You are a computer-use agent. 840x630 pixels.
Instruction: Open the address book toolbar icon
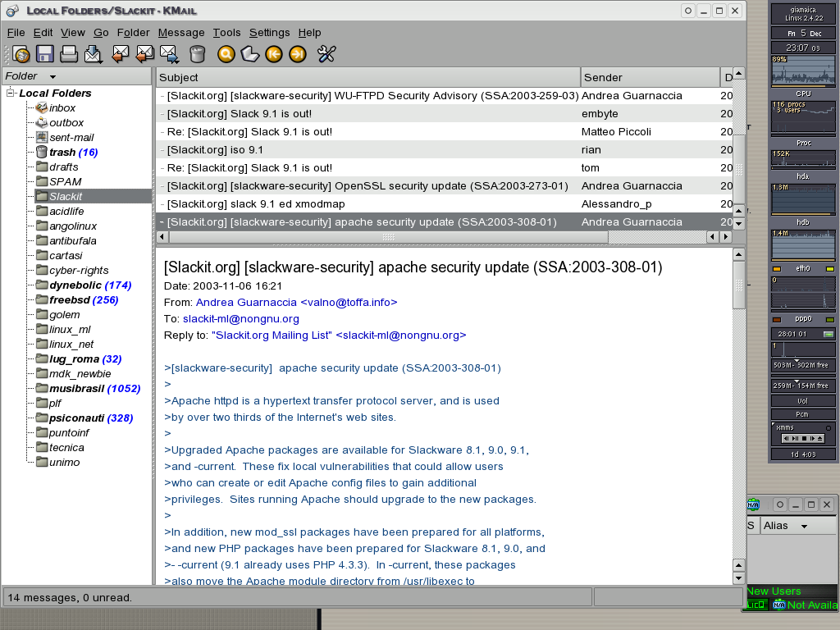click(x=249, y=54)
